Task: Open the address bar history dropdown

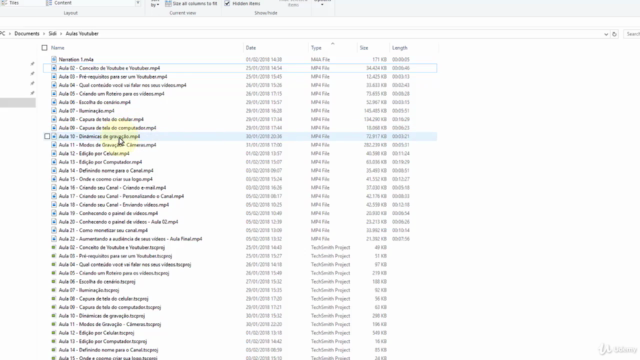Action: (x=606, y=34)
